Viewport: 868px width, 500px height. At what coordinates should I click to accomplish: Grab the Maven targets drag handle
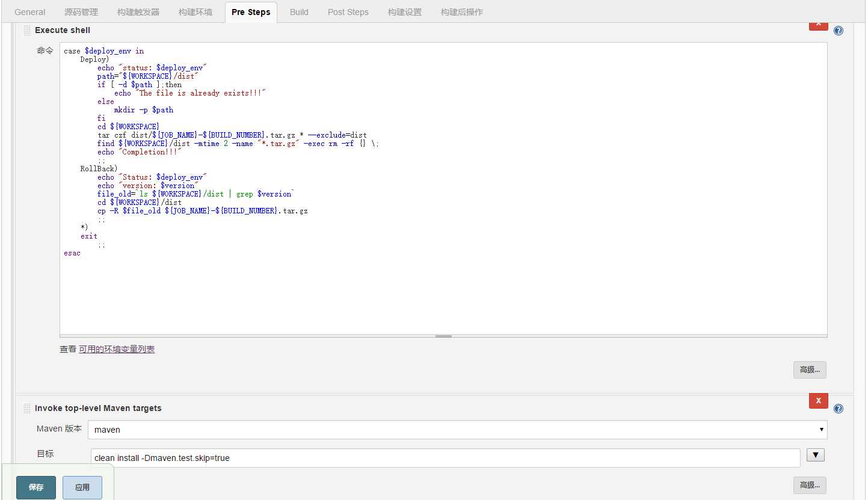tap(27, 408)
